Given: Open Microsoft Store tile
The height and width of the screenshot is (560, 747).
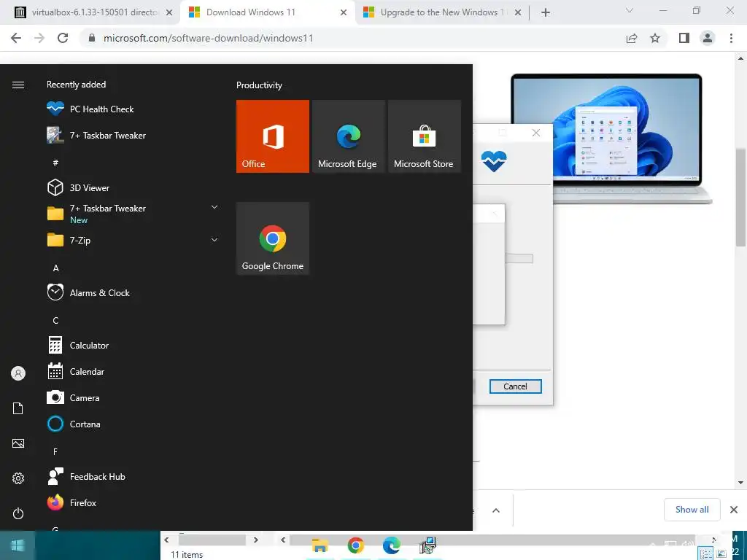Looking at the screenshot, I should tap(424, 136).
